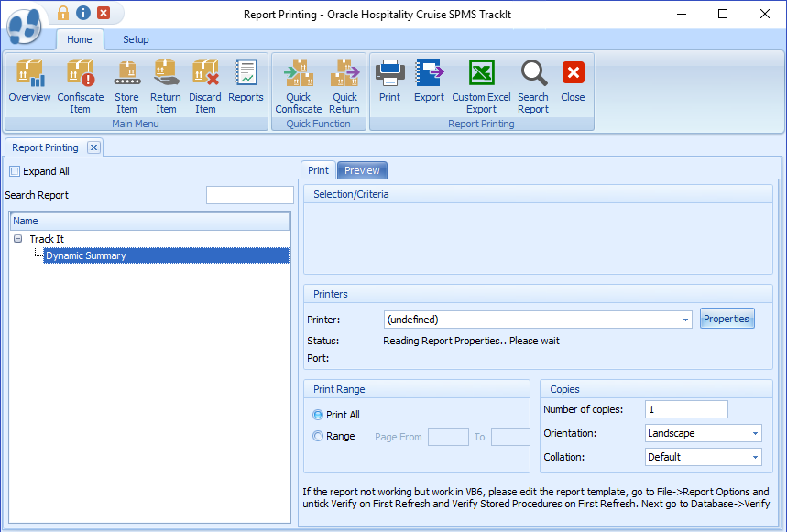Collapse the Track It tree node

18,239
